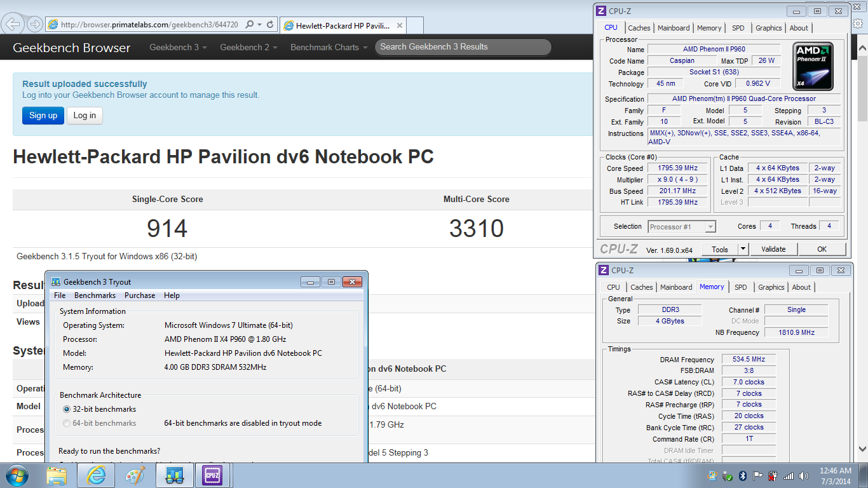Select the Hewlett-Packard HP Pavili... browser tab
Screen dimensions: 868x488
343,25
